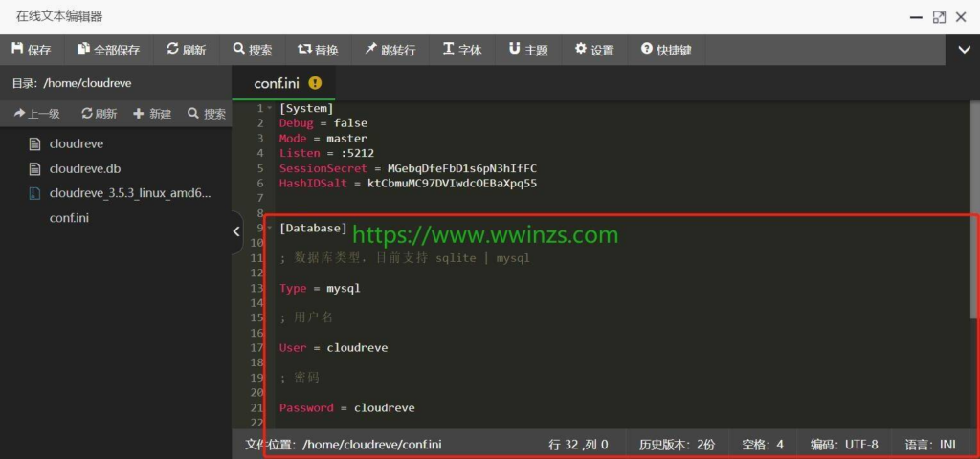The image size is (980, 459).
Task: Click the Mode = master line
Action: click(x=323, y=138)
